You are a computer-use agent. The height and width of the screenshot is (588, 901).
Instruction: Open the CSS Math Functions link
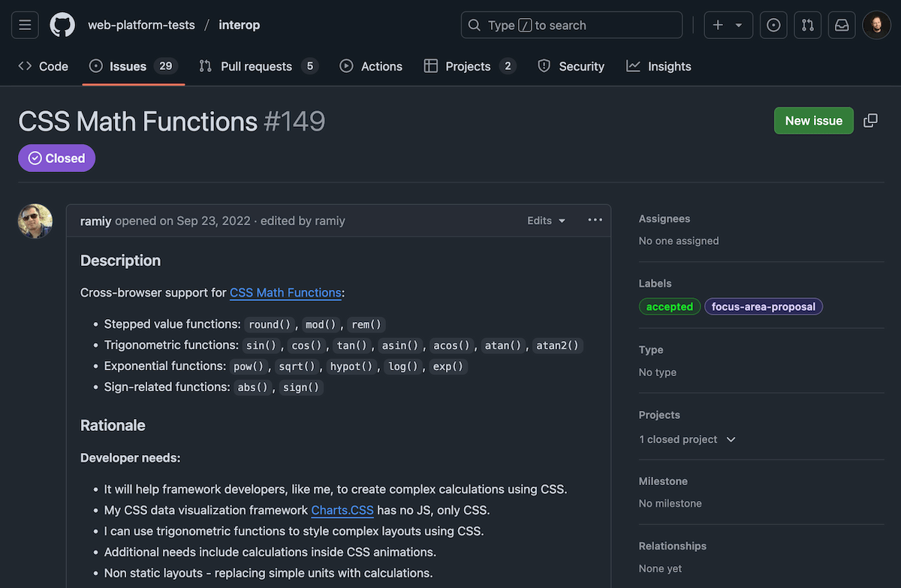coord(285,293)
